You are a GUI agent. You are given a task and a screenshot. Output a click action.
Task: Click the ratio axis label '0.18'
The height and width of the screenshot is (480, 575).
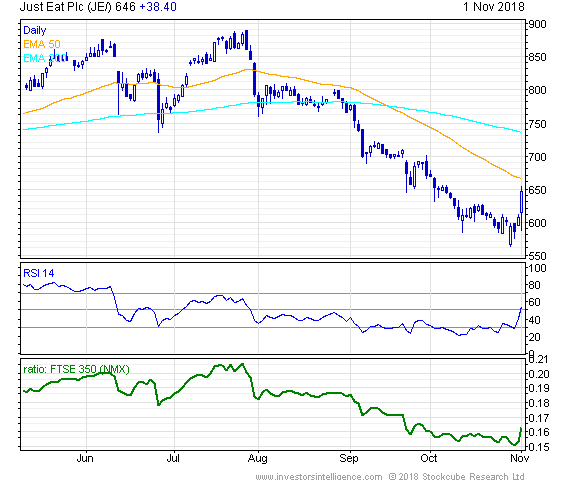(x=539, y=403)
